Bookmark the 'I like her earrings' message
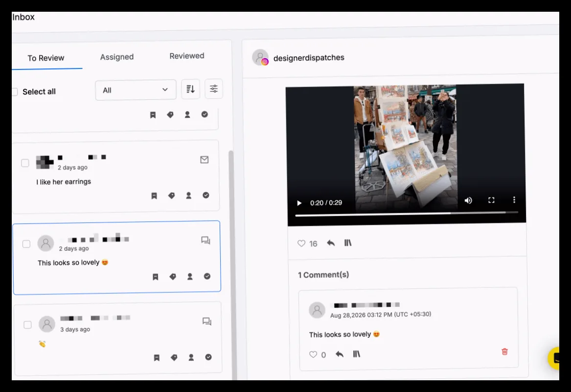Screen dimensions: 571x392 [x=154, y=196]
